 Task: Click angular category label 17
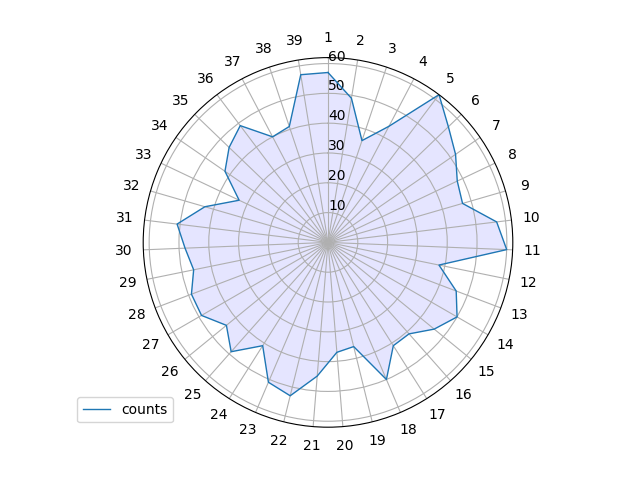pos(437,414)
